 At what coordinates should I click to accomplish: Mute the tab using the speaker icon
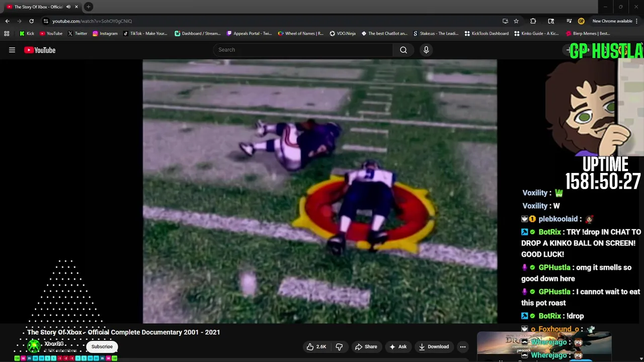click(x=68, y=7)
